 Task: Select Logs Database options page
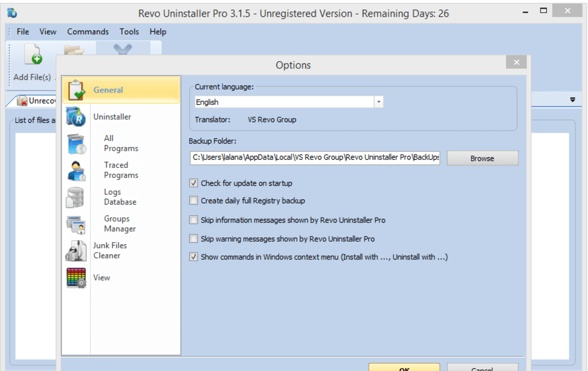(x=120, y=197)
